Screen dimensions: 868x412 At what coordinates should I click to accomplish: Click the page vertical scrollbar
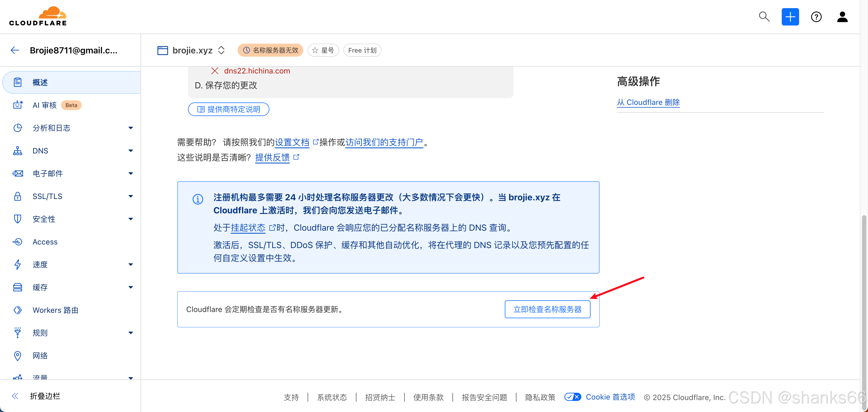point(864,303)
